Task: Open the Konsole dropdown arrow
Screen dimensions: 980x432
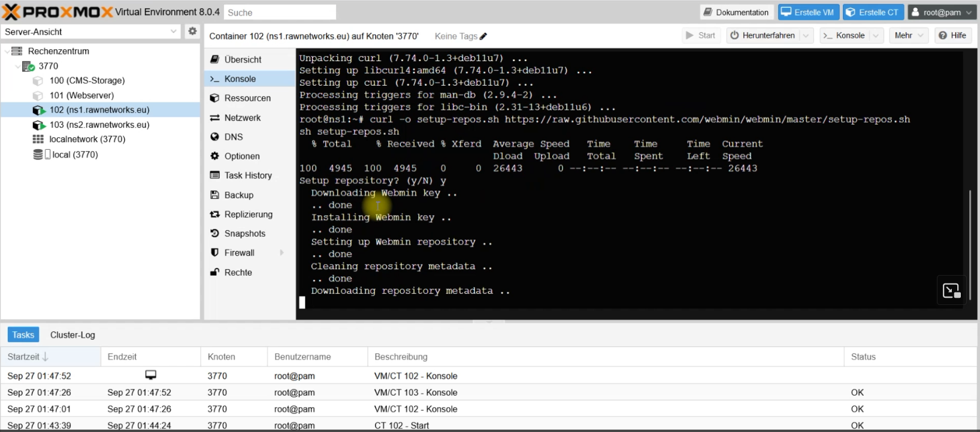Action: [x=877, y=35]
